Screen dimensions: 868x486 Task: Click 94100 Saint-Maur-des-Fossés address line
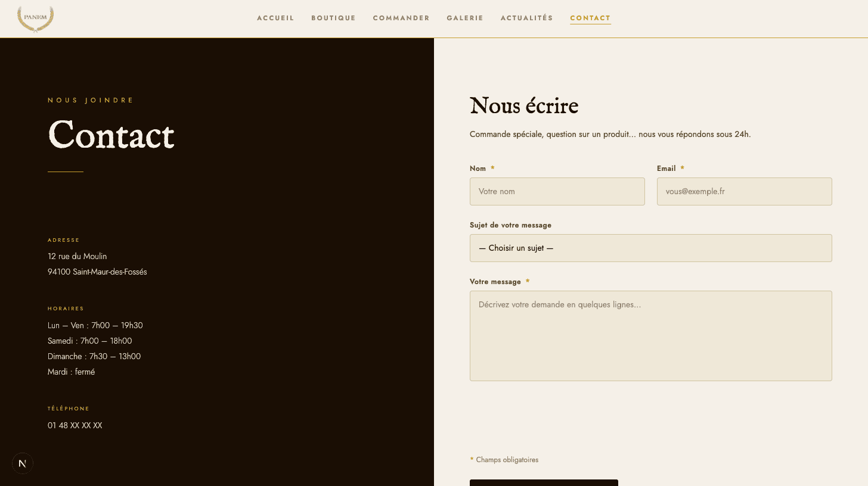(97, 272)
